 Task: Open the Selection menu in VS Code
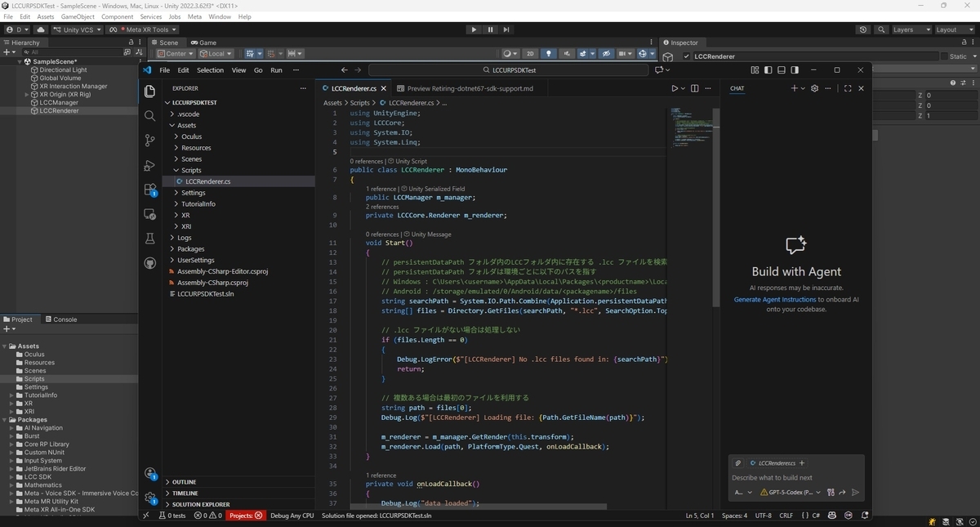[x=210, y=70]
